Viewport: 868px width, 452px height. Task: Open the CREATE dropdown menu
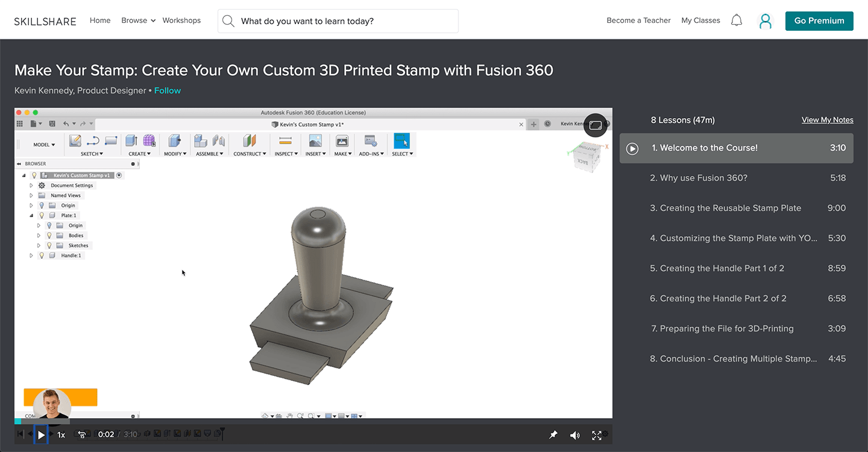click(x=139, y=154)
